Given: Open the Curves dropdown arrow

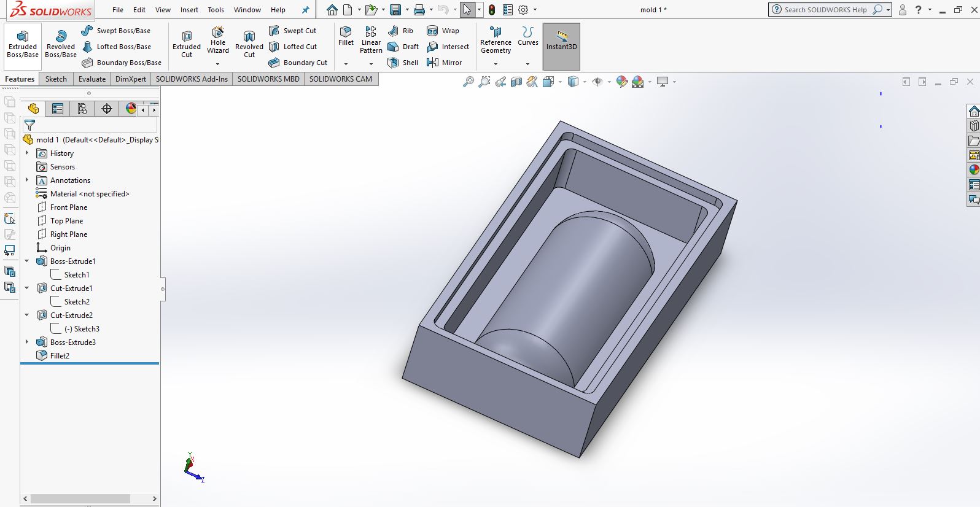Looking at the screenshot, I should (x=527, y=64).
